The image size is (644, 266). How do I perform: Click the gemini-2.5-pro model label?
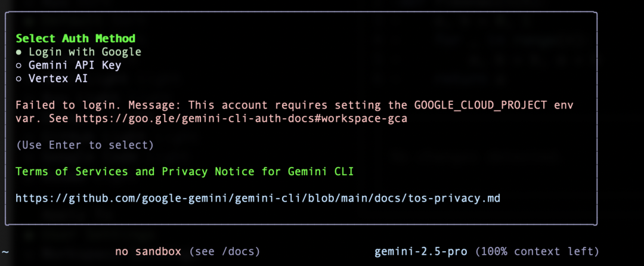[x=421, y=251]
